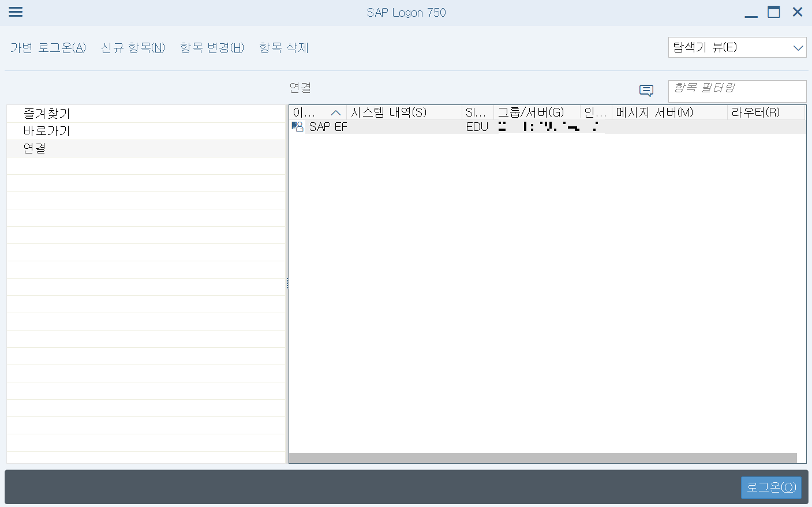Click the 그룹/서버(G) column header

click(537, 112)
